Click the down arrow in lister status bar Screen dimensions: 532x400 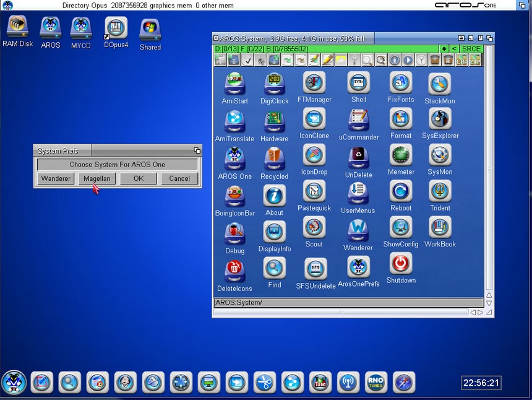pyautogui.click(x=444, y=48)
